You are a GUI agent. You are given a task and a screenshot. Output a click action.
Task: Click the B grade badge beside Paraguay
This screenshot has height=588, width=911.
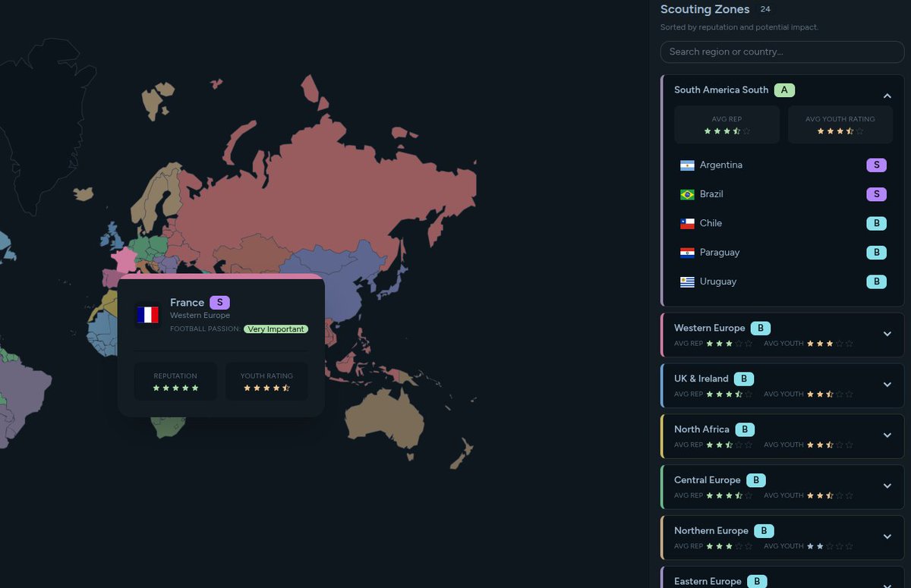(876, 253)
